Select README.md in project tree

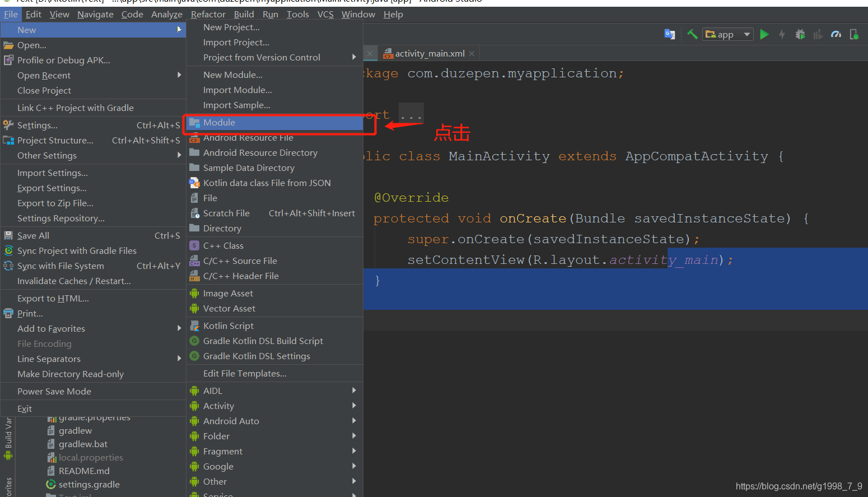pos(84,471)
